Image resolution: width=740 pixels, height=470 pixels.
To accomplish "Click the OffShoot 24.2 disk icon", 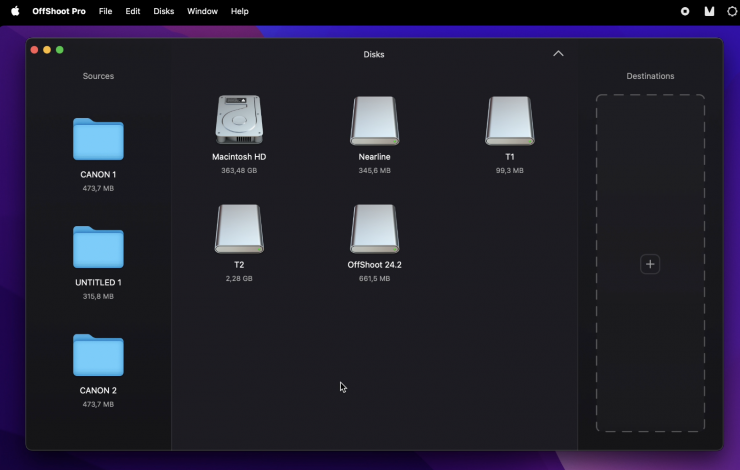I will point(374,229).
